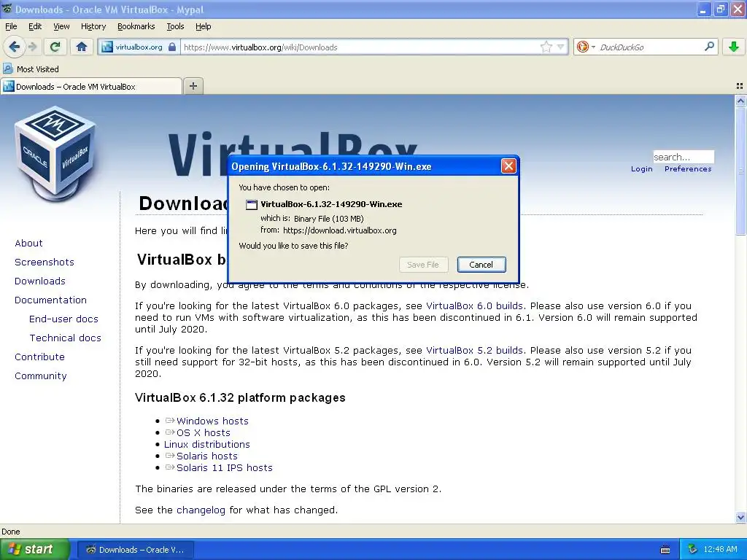Image resolution: width=747 pixels, height=560 pixels.
Task: Open the Preferences link
Action: click(x=688, y=169)
